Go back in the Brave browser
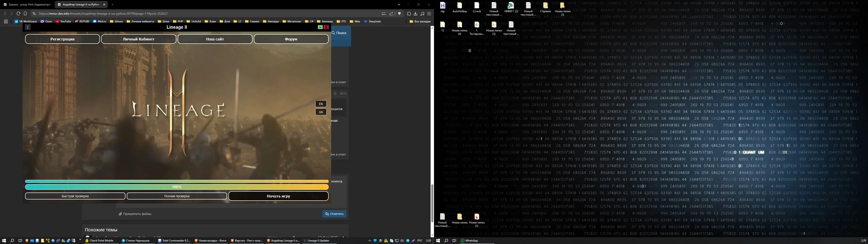The width and height of the screenshot is (868, 244). (x=5, y=14)
